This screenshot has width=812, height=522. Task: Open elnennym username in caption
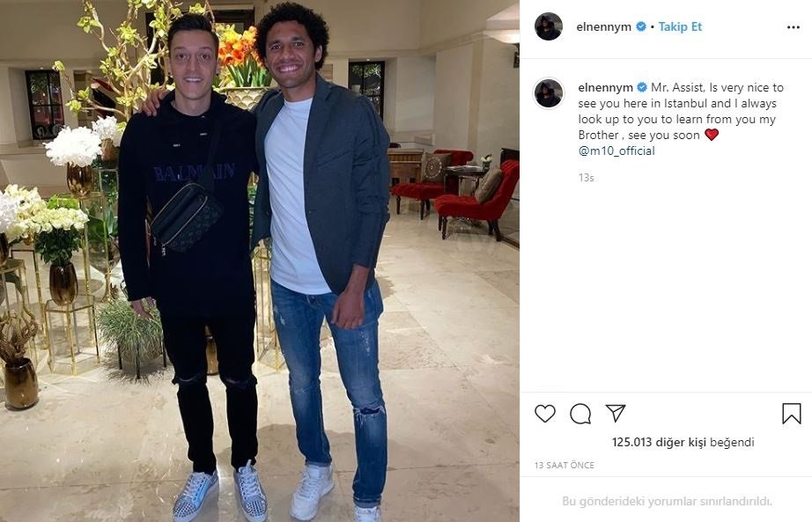click(x=605, y=87)
